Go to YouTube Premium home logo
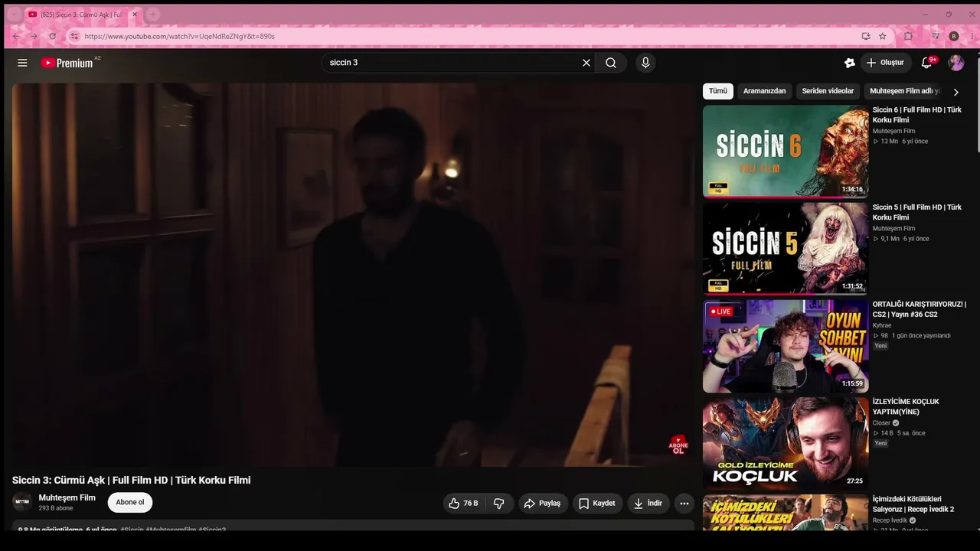The image size is (980, 551). click(x=67, y=63)
